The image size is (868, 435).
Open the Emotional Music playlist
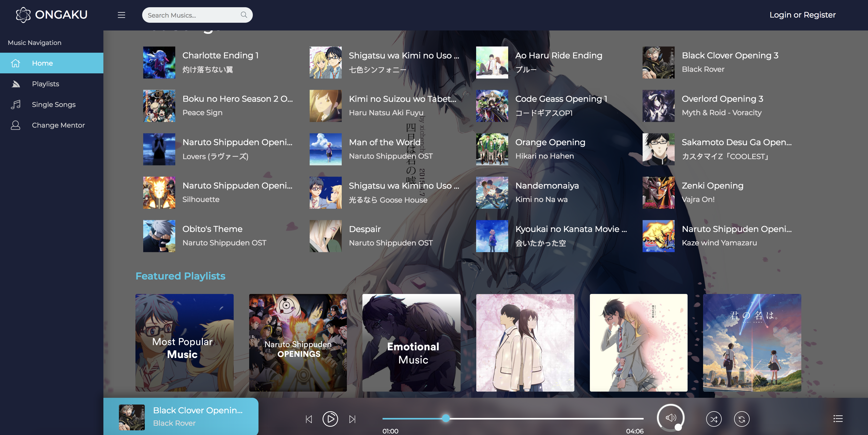411,343
